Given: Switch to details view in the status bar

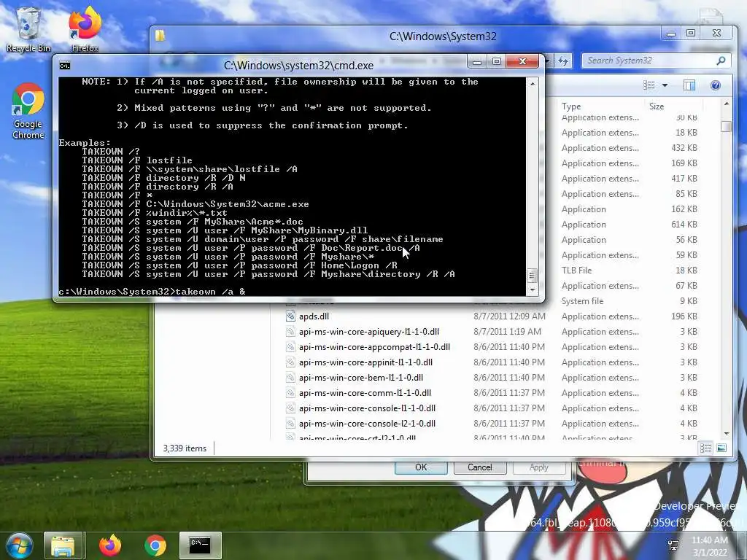Looking at the screenshot, I should tap(705, 448).
